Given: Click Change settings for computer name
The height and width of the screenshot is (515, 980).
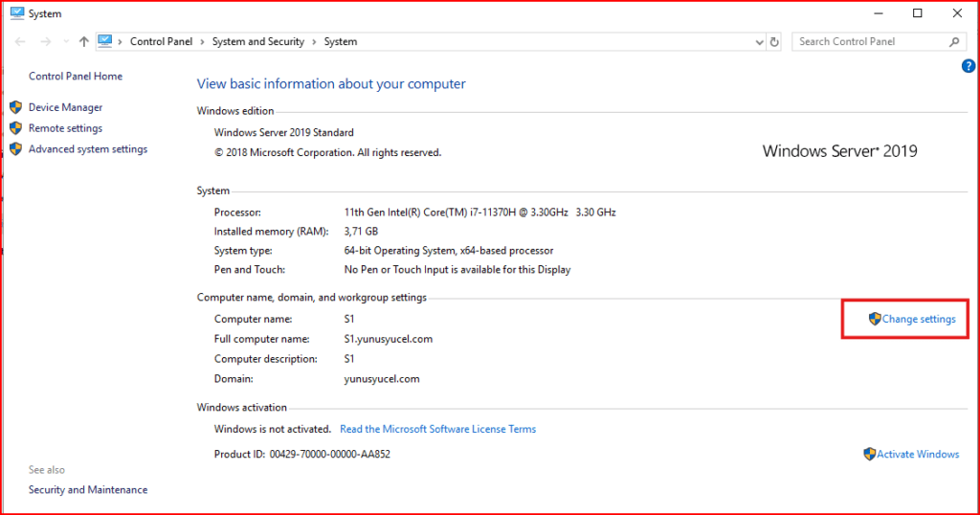Looking at the screenshot, I should point(918,320).
